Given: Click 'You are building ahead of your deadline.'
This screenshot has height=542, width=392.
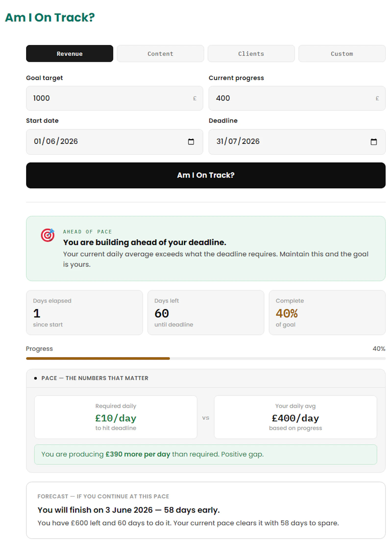Looking at the screenshot, I should (145, 242).
